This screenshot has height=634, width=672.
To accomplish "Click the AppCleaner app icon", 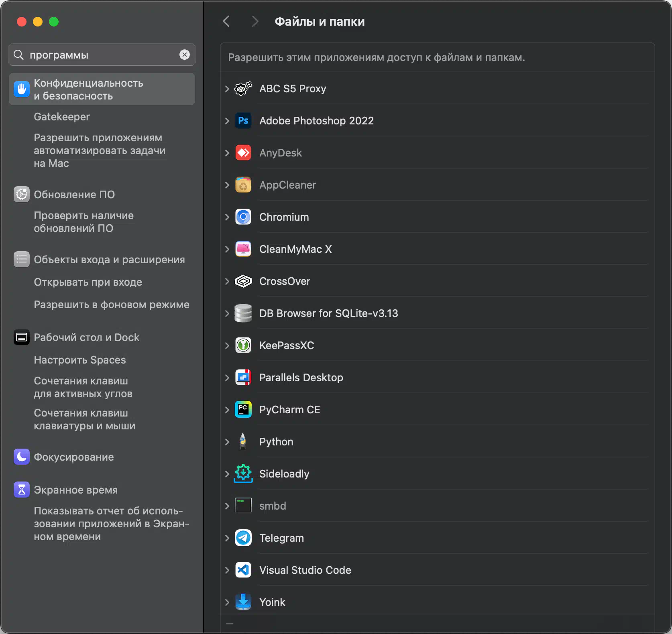I will click(243, 185).
